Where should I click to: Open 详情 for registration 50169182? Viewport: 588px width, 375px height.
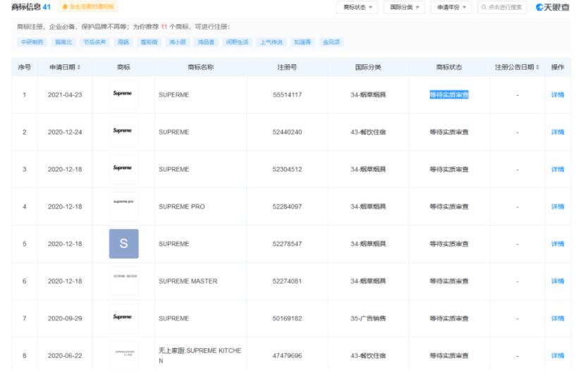coord(557,319)
